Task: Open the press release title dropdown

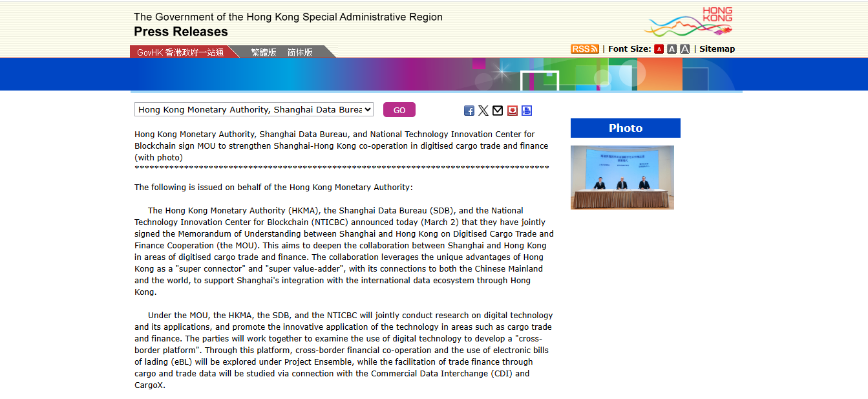Action: [254, 110]
